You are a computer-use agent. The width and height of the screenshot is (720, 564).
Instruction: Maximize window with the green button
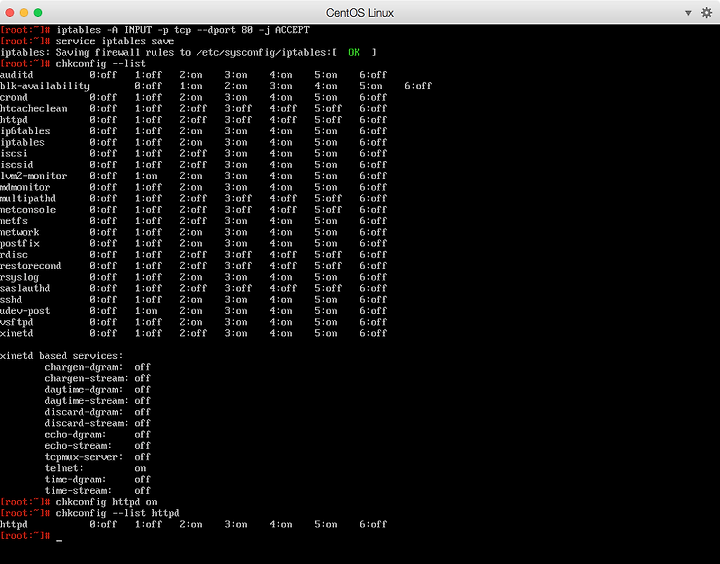coord(38,12)
